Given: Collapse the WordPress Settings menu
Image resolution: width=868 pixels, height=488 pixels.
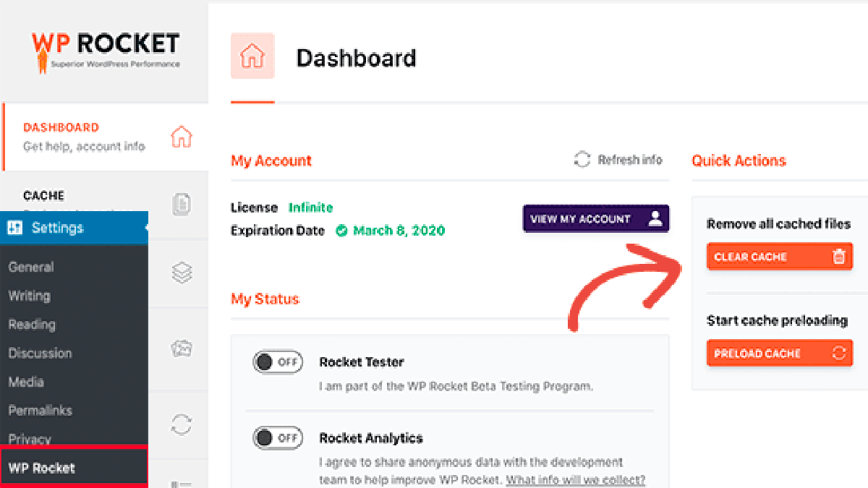Looking at the screenshot, I should click(74, 228).
